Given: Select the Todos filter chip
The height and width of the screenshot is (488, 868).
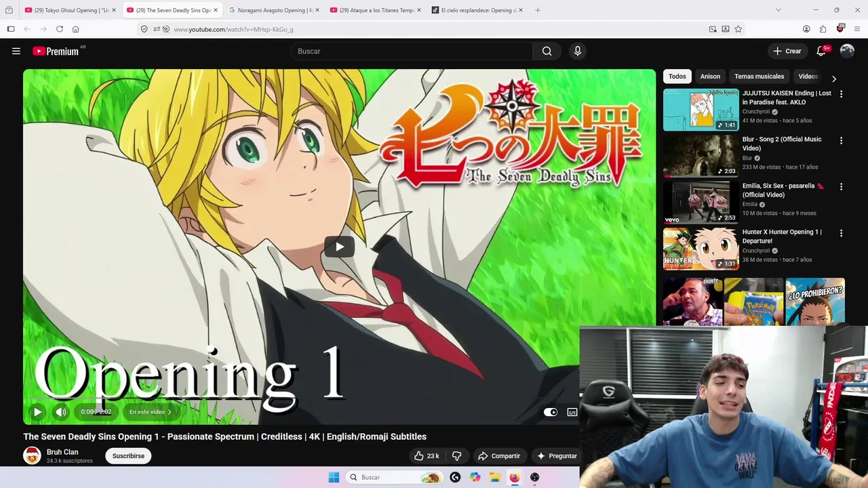Looking at the screenshot, I should pos(677,77).
